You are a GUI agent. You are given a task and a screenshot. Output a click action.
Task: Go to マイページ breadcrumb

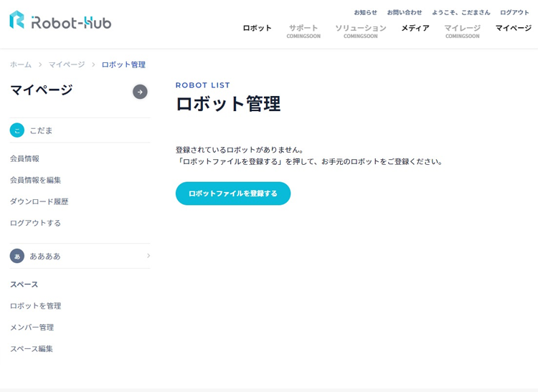pos(67,64)
